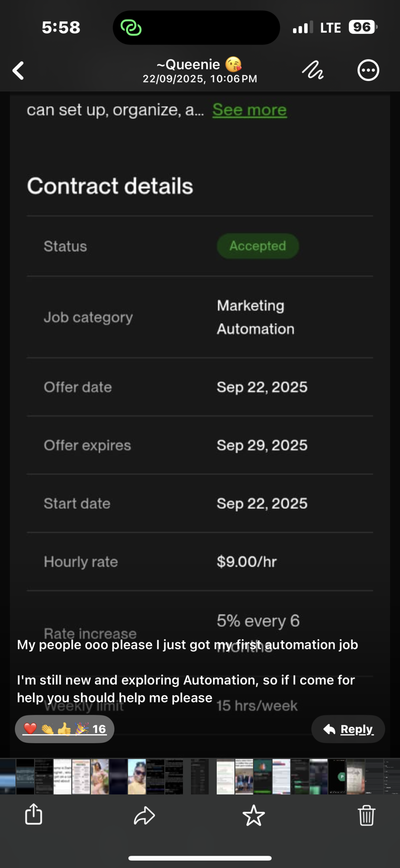Image resolution: width=400 pixels, height=868 pixels.
Task: Tap the share icon in bottom bar
Action: pyautogui.click(x=34, y=814)
